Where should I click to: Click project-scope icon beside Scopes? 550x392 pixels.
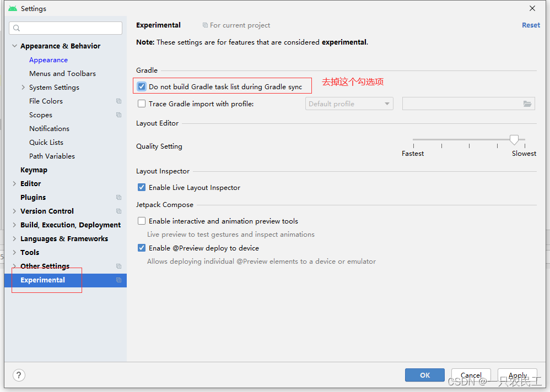(118, 115)
